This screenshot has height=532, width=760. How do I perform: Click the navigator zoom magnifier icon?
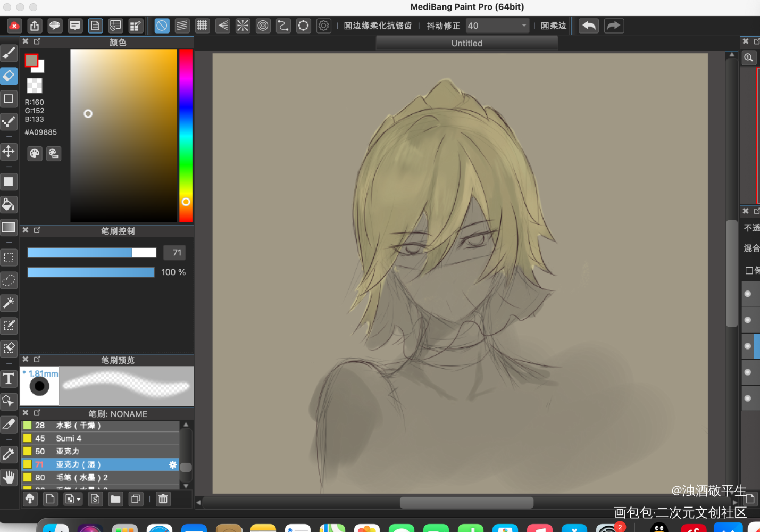[749, 57]
